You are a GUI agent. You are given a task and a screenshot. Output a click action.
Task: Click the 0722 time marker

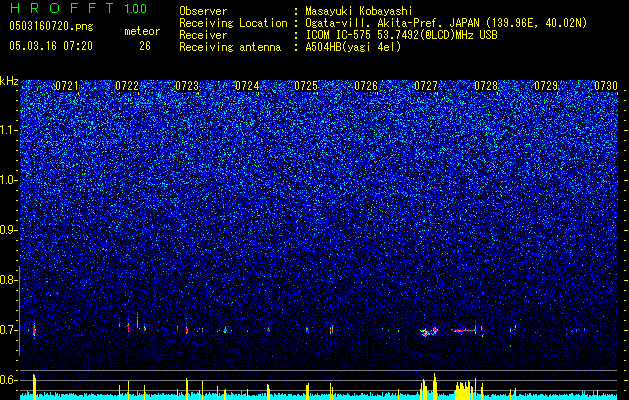coord(127,86)
